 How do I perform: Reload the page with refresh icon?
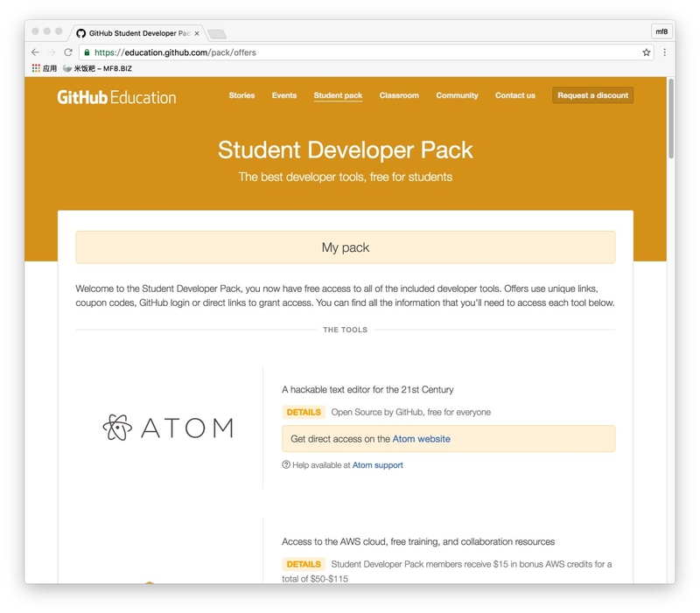(68, 52)
